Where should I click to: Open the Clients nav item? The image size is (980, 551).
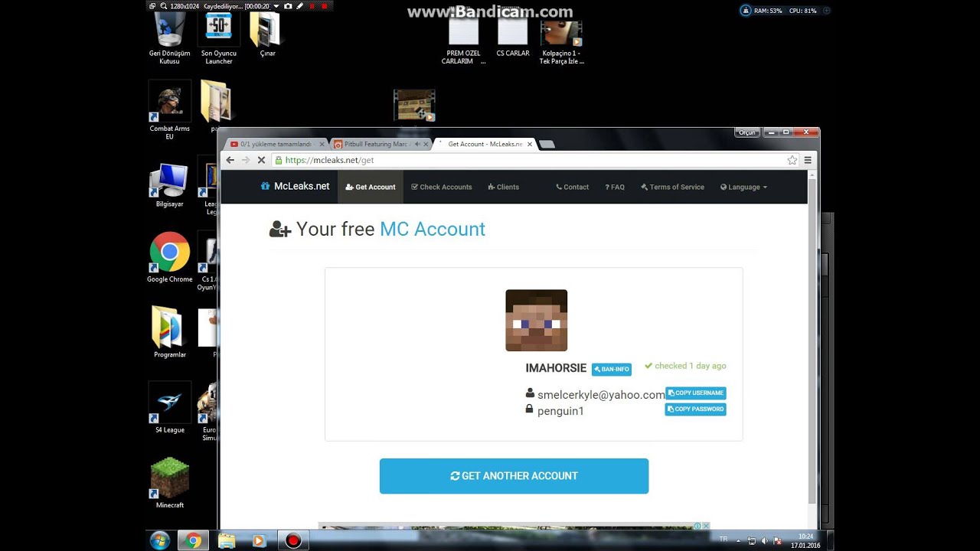click(x=504, y=187)
